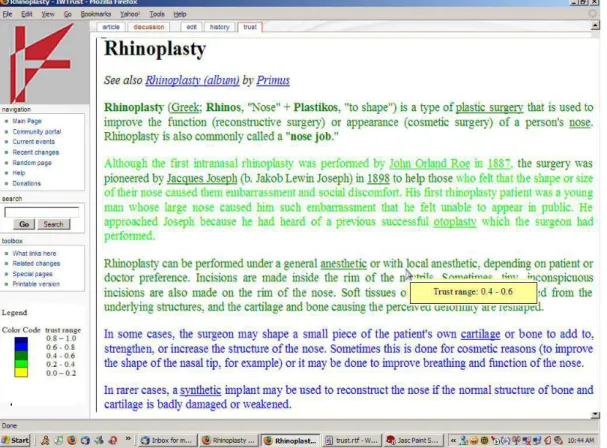Click the dark blue 0.8–1.0 legend swatch
The height and width of the screenshot is (448, 607).
coord(21,341)
